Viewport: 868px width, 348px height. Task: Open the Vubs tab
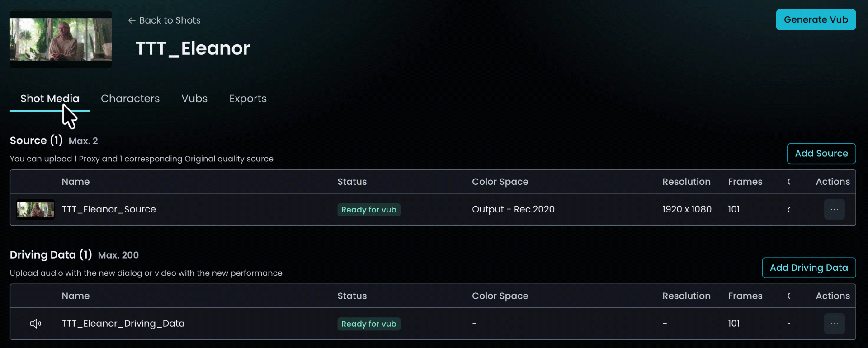(x=194, y=99)
